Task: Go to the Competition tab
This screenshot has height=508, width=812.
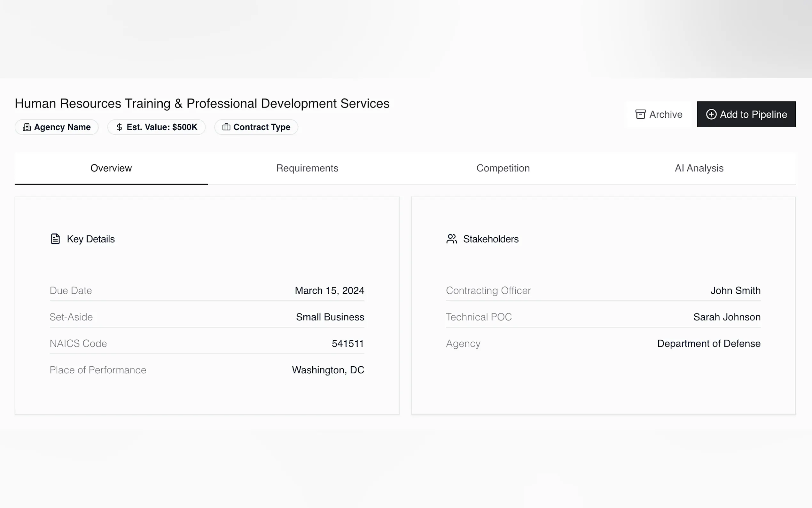Action: point(503,168)
